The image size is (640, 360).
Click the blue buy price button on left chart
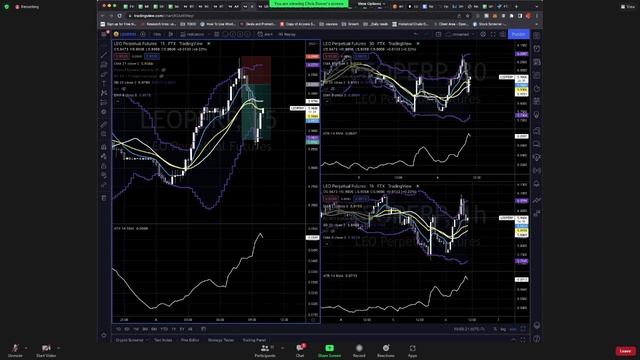(151, 56)
